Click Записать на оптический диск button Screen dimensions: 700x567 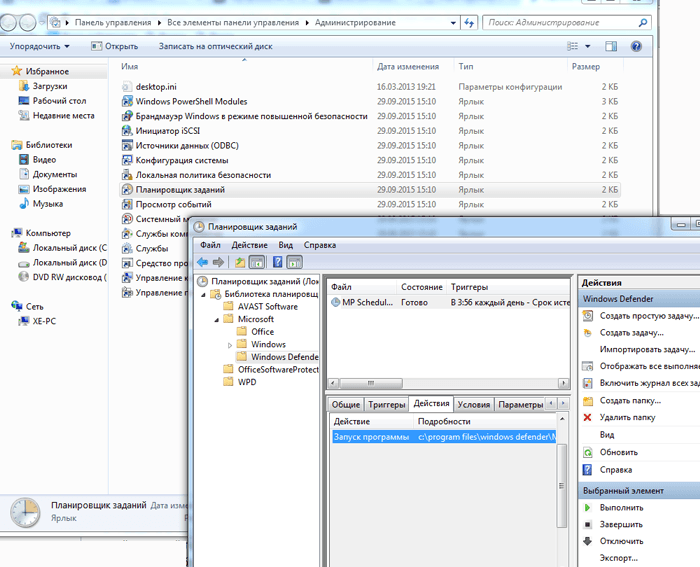[215, 46]
